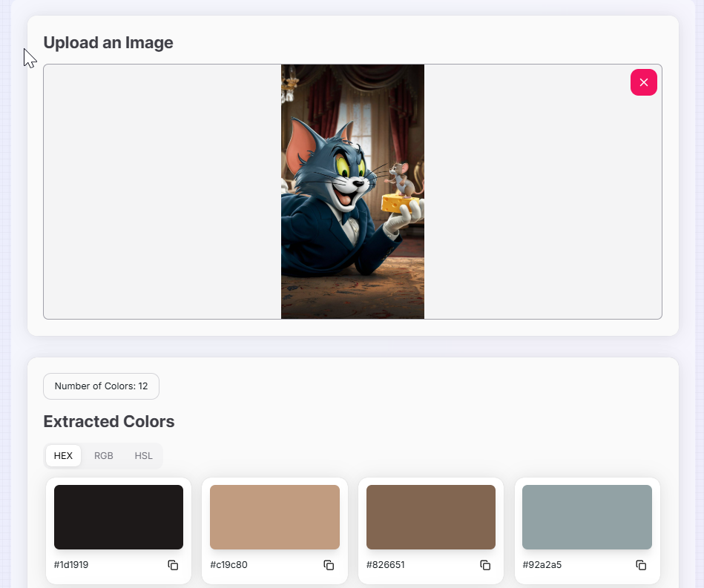The height and width of the screenshot is (588, 704).
Task: Copy the #1d1919 hex code to clipboard
Action: point(173,565)
